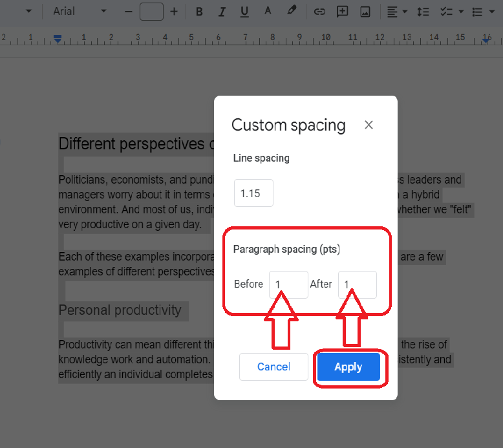Click the Before paragraph spacing field

click(x=288, y=284)
